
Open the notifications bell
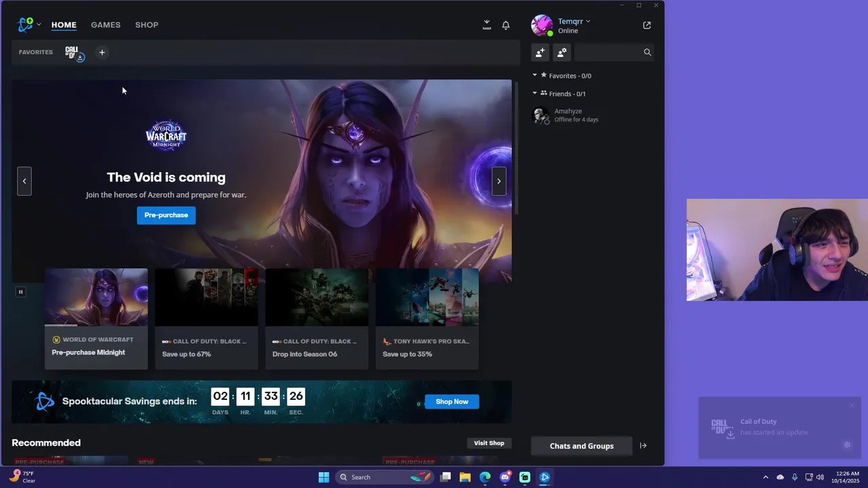pos(506,25)
